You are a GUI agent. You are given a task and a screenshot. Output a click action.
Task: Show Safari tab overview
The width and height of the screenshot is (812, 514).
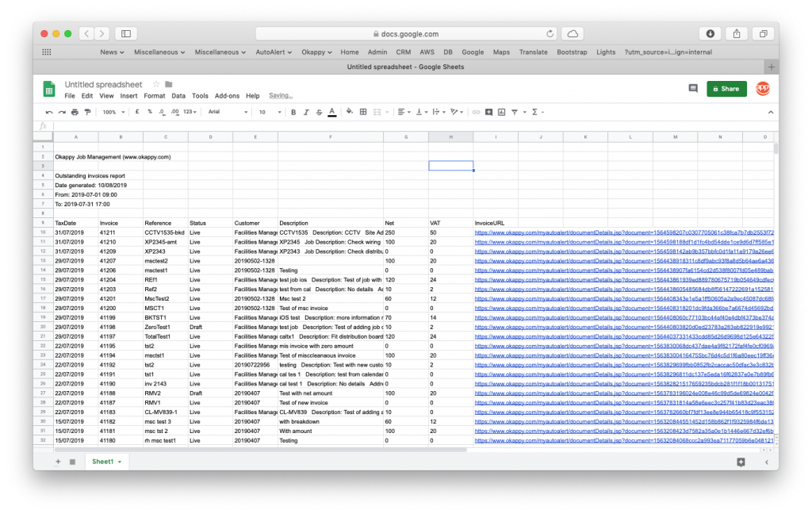click(x=764, y=33)
